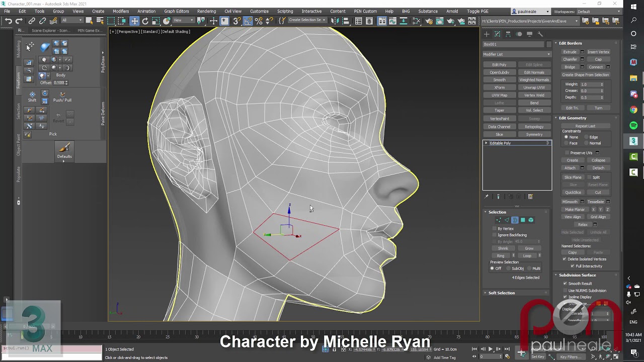Click the Box001 object color swatch
The width and height of the screenshot is (644, 362).
pyautogui.click(x=549, y=44)
